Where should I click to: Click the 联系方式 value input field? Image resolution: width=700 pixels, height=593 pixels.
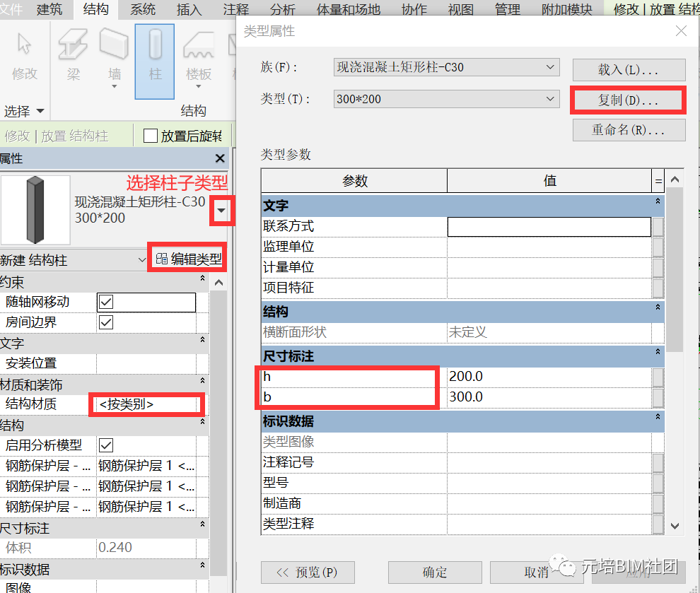549,226
